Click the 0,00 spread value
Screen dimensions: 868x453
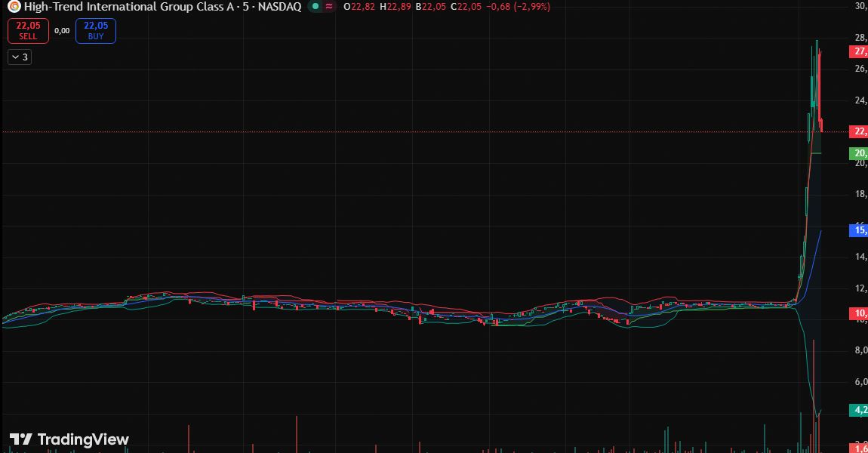[x=62, y=31]
